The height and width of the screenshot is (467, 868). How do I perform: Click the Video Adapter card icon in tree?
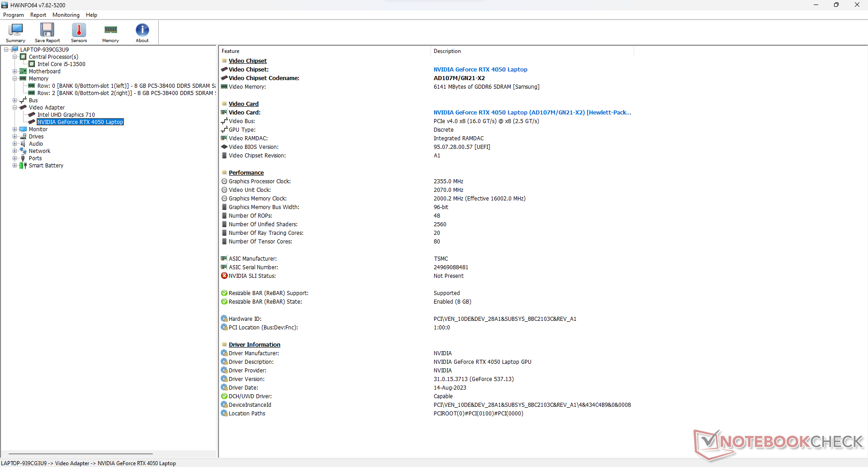tap(23, 108)
